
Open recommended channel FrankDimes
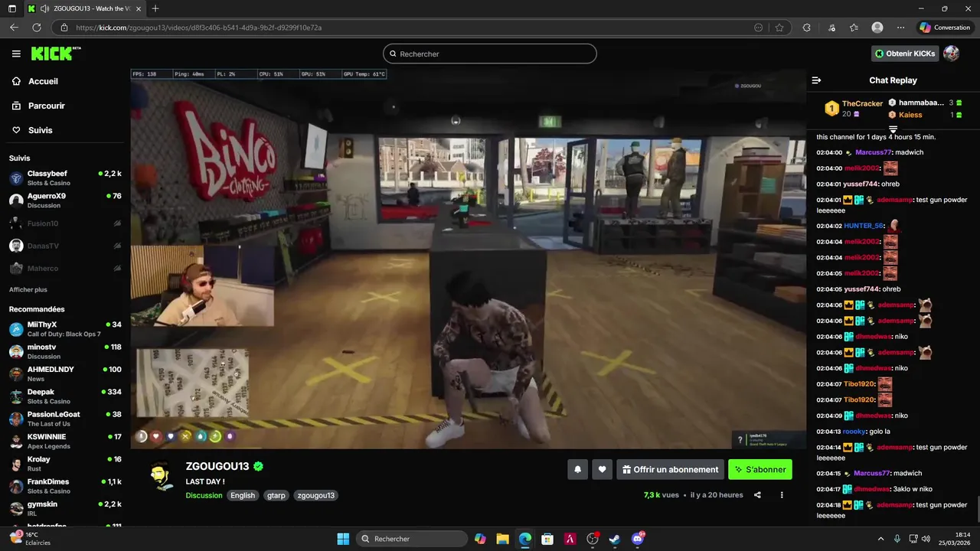click(65, 486)
